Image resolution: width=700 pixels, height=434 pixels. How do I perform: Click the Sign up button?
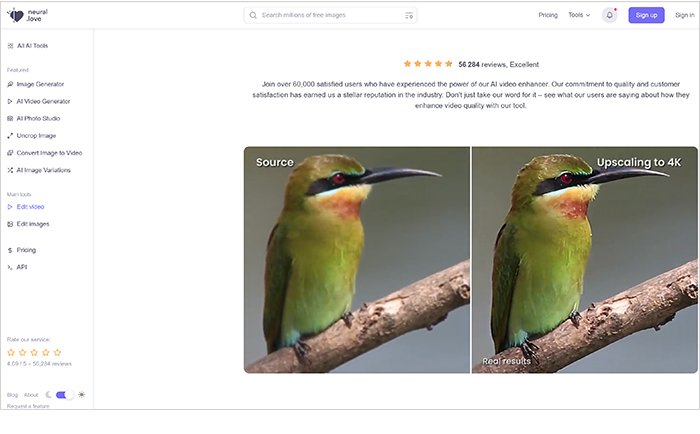(x=646, y=15)
